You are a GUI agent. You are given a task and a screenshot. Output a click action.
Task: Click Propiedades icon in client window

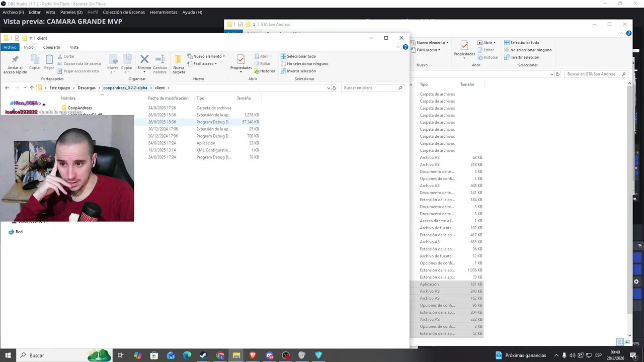point(241,59)
